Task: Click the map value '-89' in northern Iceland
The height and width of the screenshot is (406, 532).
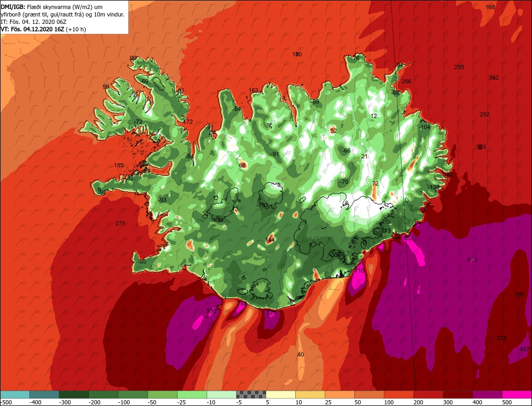Action: [315, 101]
